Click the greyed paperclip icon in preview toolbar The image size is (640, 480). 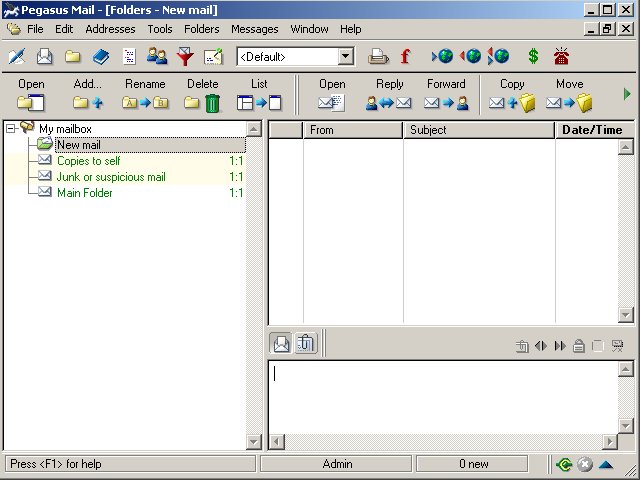(x=522, y=346)
